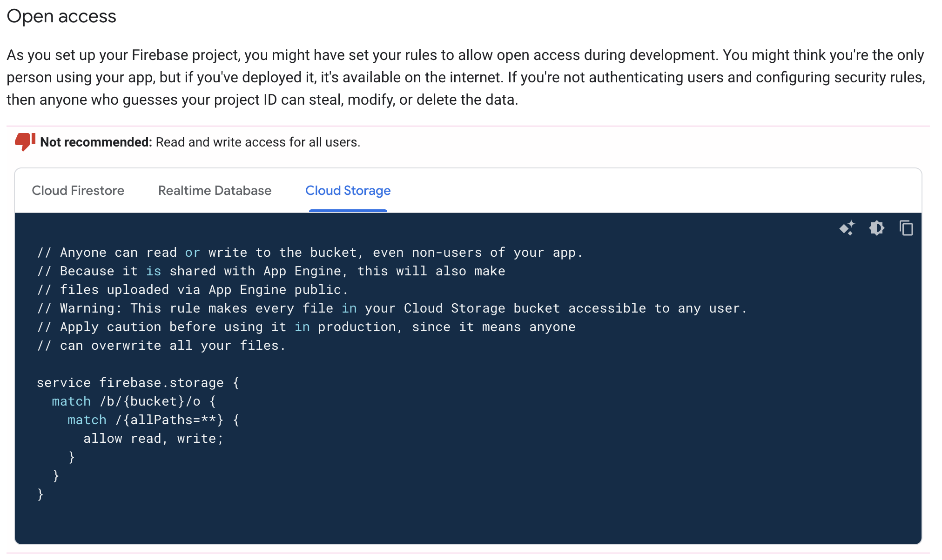This screenshot has height=560, width=942.
Task: Copy the code snippet with the copy icon
Action: pos(907,228)
